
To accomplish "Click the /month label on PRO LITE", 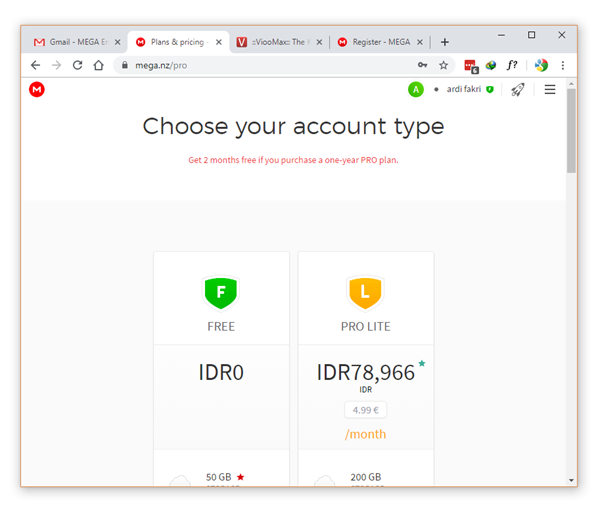I will pos(365,434).
